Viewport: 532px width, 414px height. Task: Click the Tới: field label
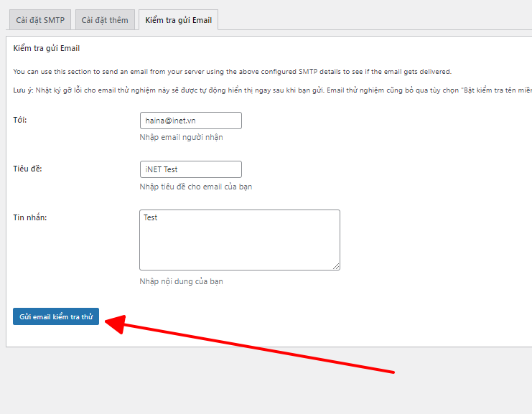point(19,120)
